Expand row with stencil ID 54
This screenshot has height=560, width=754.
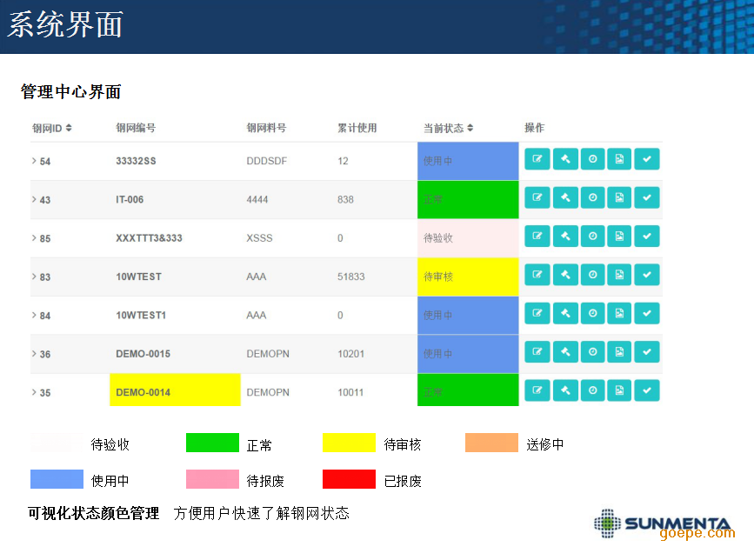[35, 161]
